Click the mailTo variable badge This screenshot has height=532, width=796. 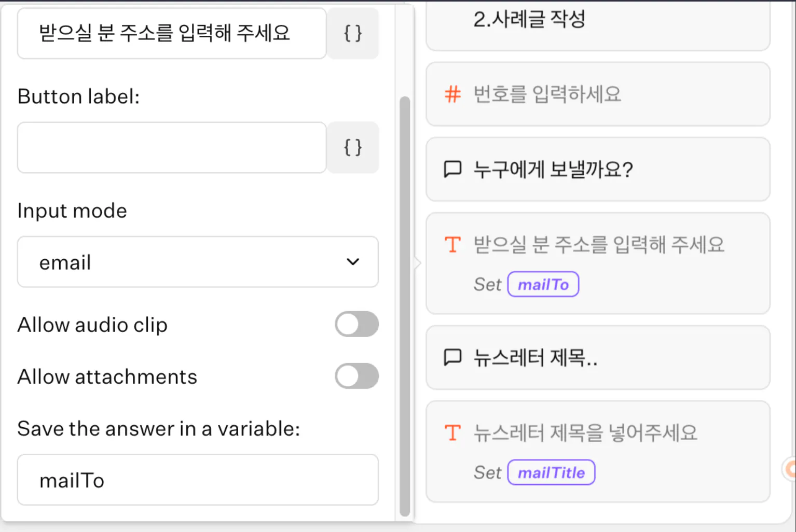pyautogui.click(x=543, y=284)
